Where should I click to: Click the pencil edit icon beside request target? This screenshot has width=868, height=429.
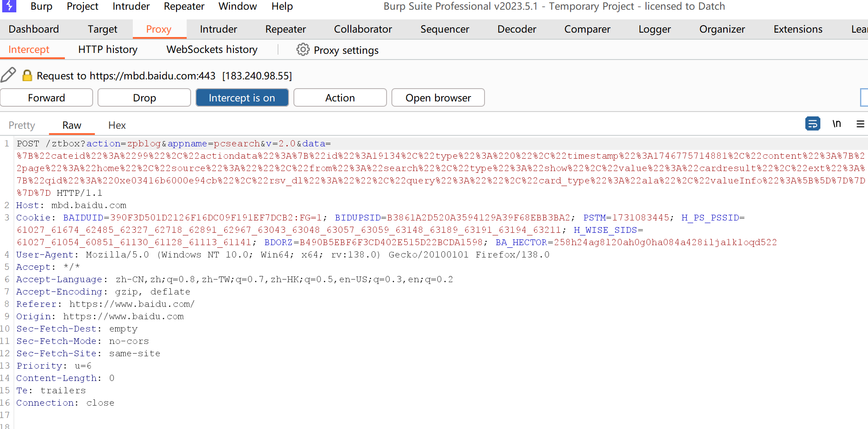(8, 75)
